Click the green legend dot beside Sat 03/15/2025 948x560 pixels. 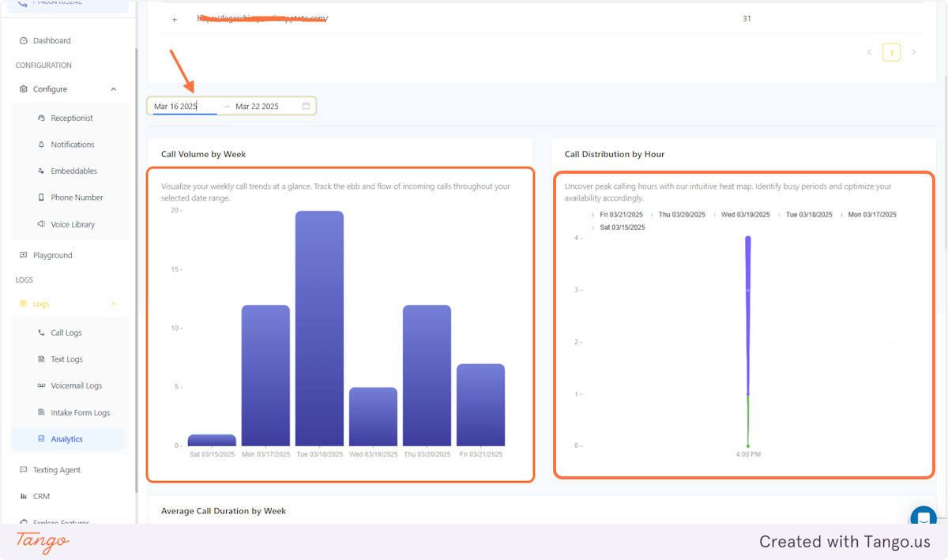click(x=594, y=227)
